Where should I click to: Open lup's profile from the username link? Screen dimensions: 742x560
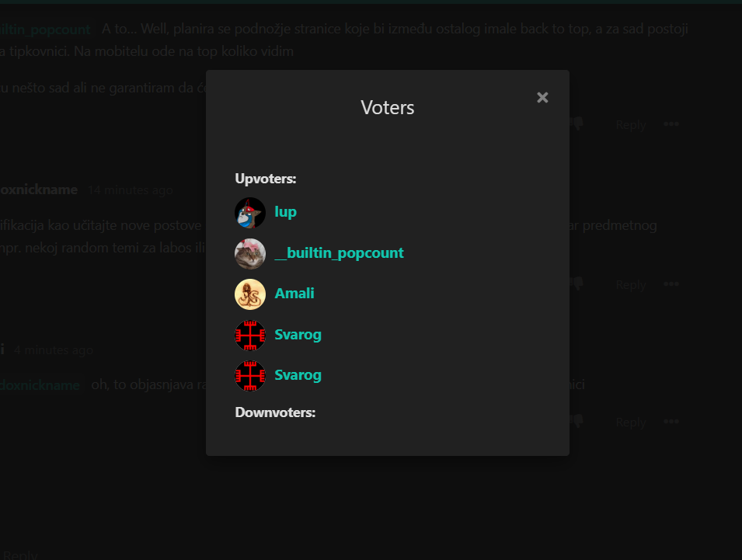tap(285, 212)
